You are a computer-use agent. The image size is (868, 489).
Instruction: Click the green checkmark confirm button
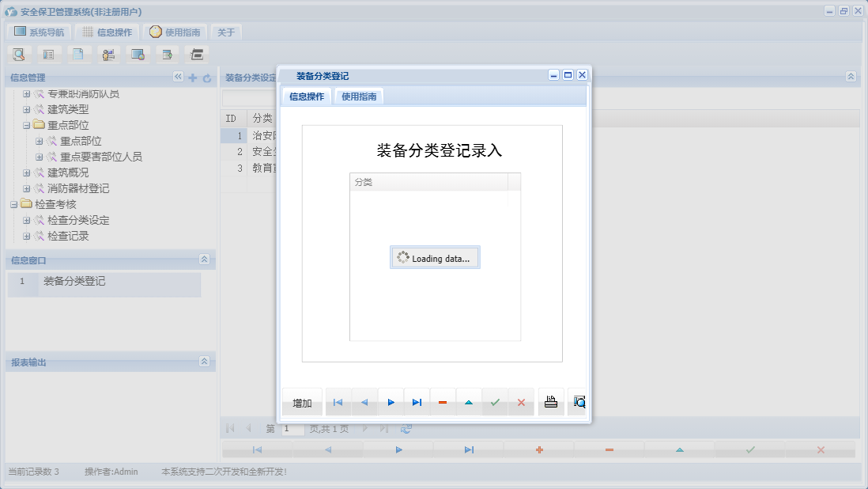tap(495, 402)
